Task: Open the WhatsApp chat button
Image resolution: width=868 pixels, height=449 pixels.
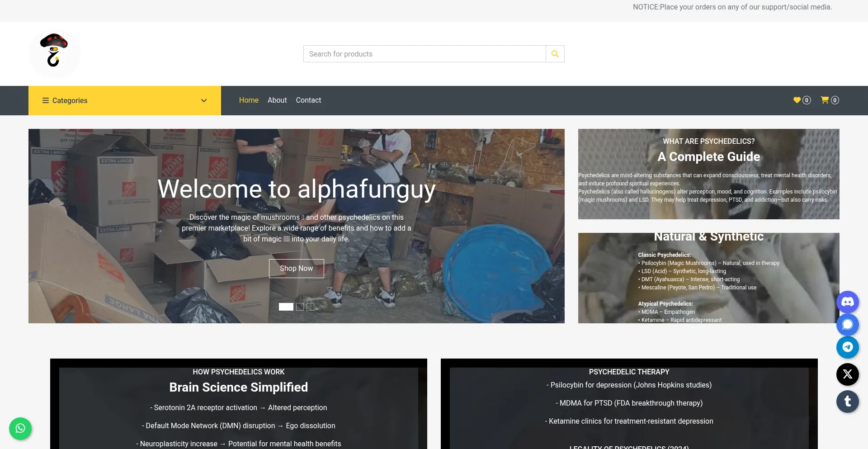Action: (20, 428)
